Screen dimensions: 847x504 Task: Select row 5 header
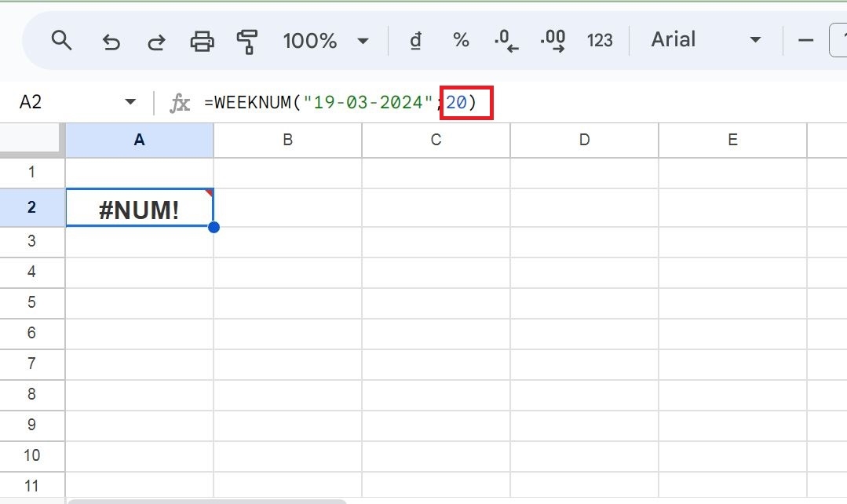(32, 302)
